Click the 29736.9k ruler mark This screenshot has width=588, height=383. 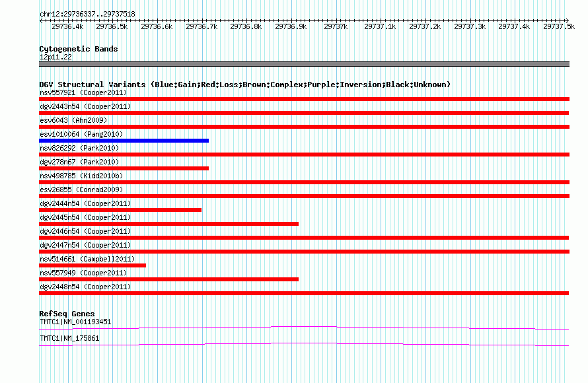tap(291, 26)
